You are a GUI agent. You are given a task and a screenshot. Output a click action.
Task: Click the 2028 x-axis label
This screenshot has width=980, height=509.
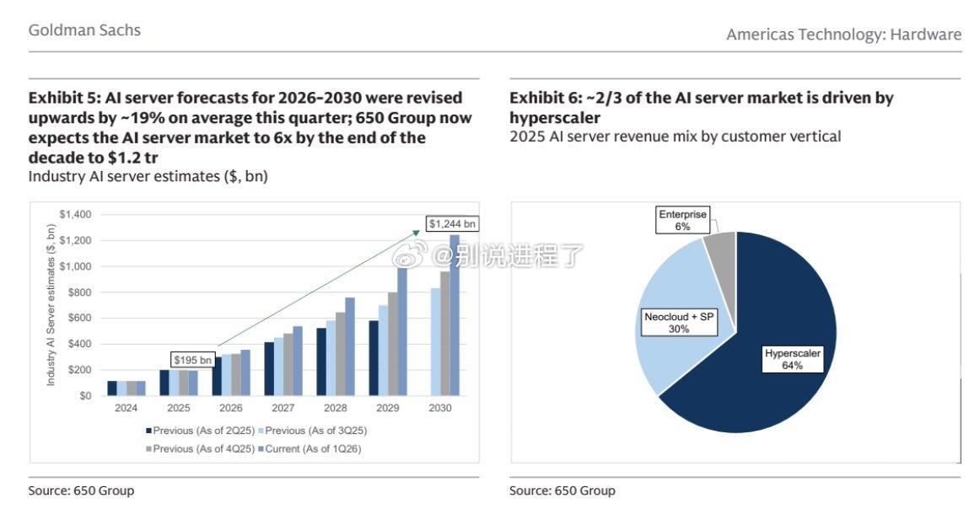pyautogui.click(x=335, y=408)
